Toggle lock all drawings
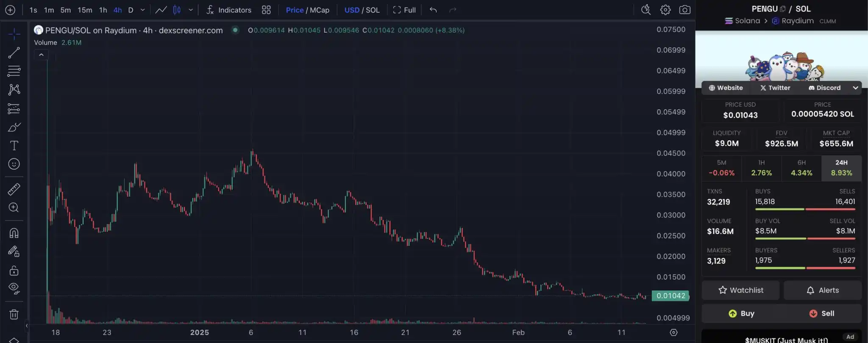Image resolution: width=868 pixels, height=343 pixels. click(x=14, y=271)
